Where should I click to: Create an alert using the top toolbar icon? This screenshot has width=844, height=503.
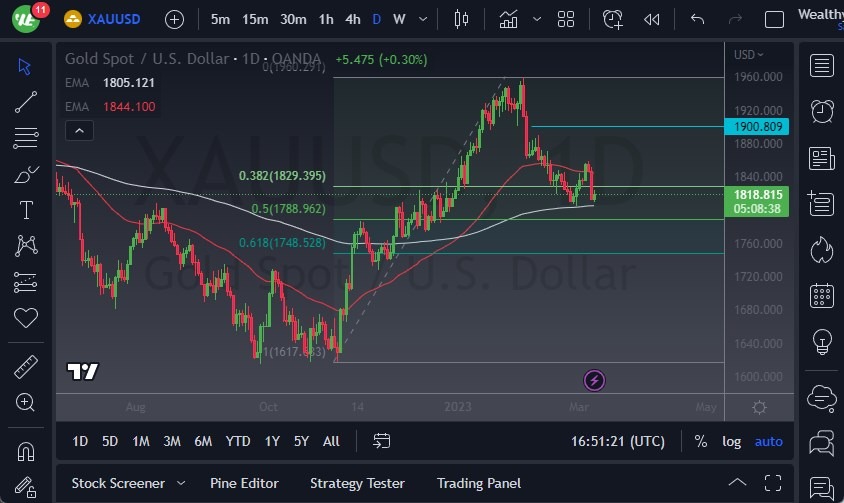pos(613,19)
